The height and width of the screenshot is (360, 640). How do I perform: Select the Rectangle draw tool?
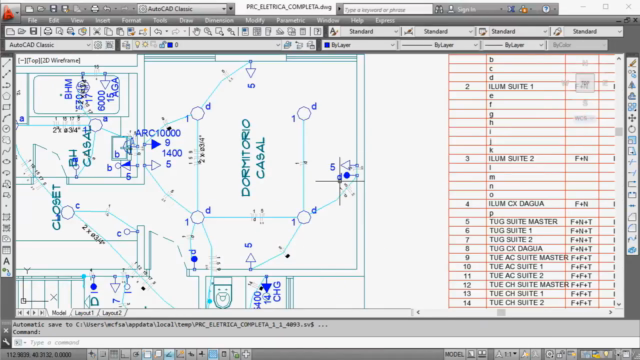pyautogui.click(x=7, y=107)
